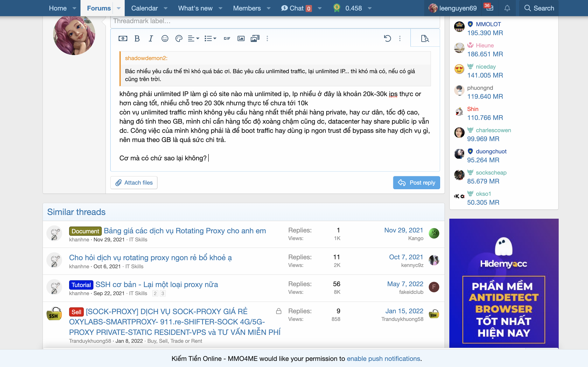Open the enable push notifications link
Screen dimensions: 588x367
click(383, 358)
